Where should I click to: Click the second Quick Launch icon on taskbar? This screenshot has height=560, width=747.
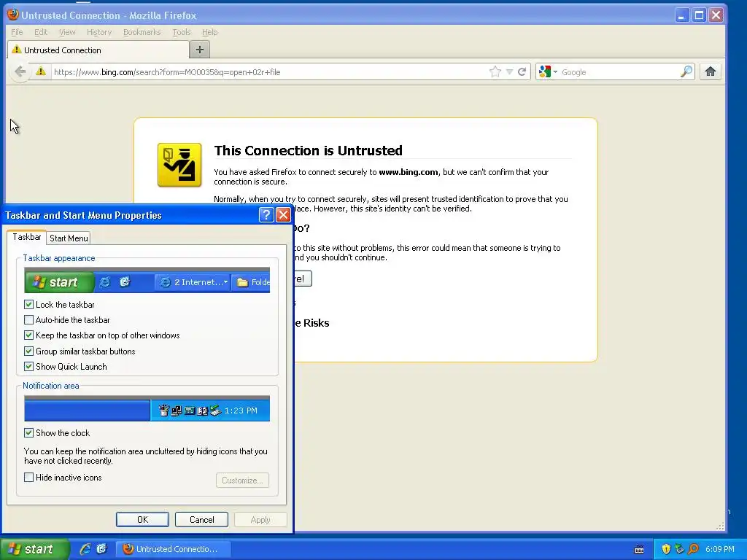(101, 549)
